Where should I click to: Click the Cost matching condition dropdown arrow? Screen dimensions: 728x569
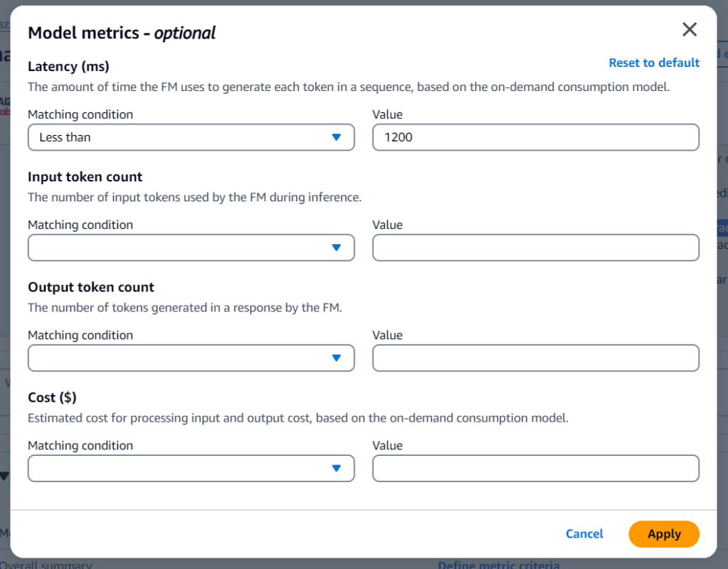336,468
